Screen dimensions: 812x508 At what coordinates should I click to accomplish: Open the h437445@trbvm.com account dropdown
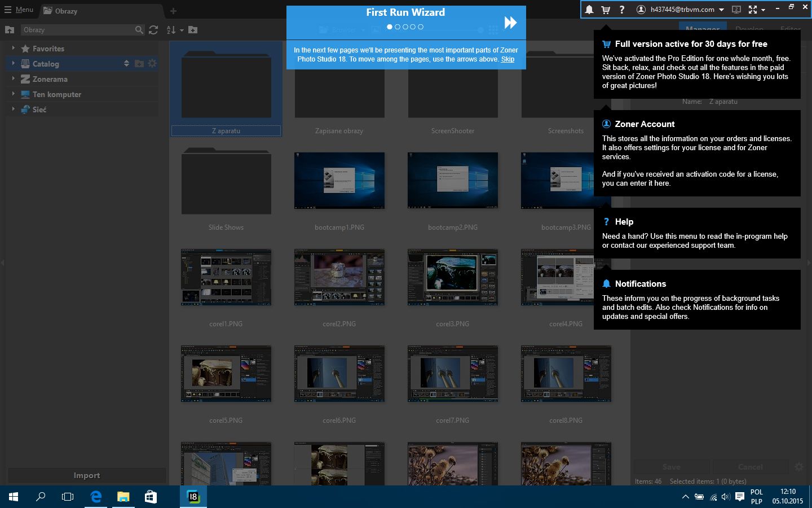(687, 10)
